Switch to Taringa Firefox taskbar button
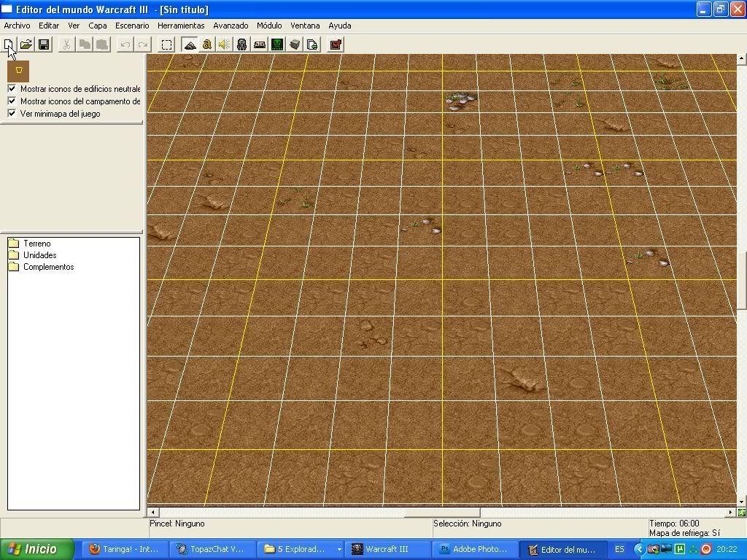The height and width of the screenshot is (560, 747). pos(125,549)
